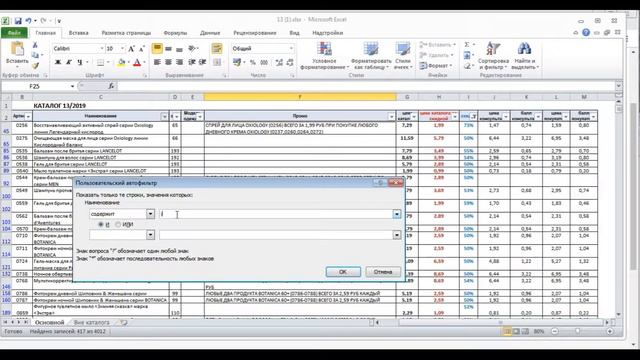Toggle Italic formatting button
The width and height of the screenshot is (640, 360).
[69, 62]
